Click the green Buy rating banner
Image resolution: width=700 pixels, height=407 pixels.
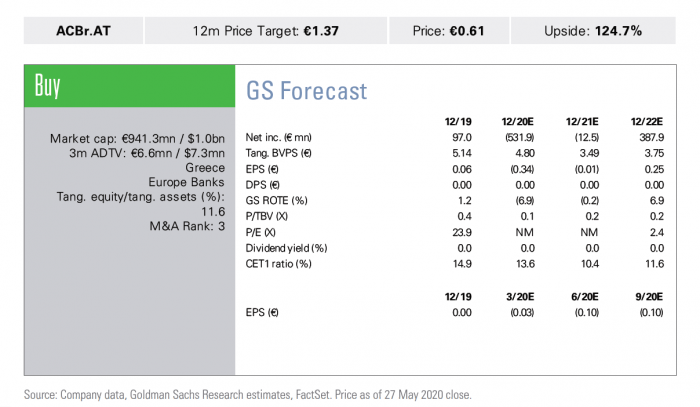(x=129, y=86)
